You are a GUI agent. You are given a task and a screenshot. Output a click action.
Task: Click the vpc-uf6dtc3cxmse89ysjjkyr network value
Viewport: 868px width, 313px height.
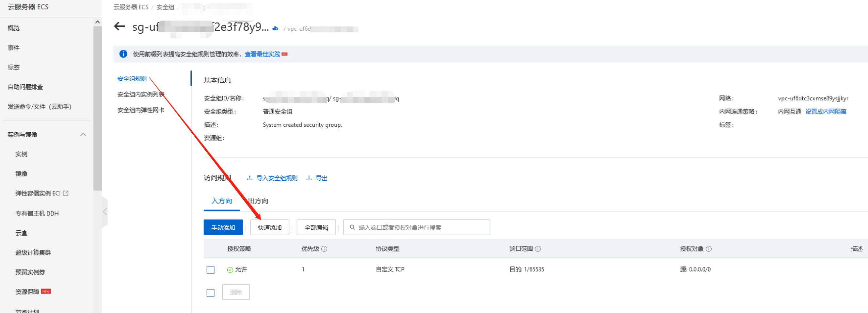pyautogui.click(x=813, y=98)
